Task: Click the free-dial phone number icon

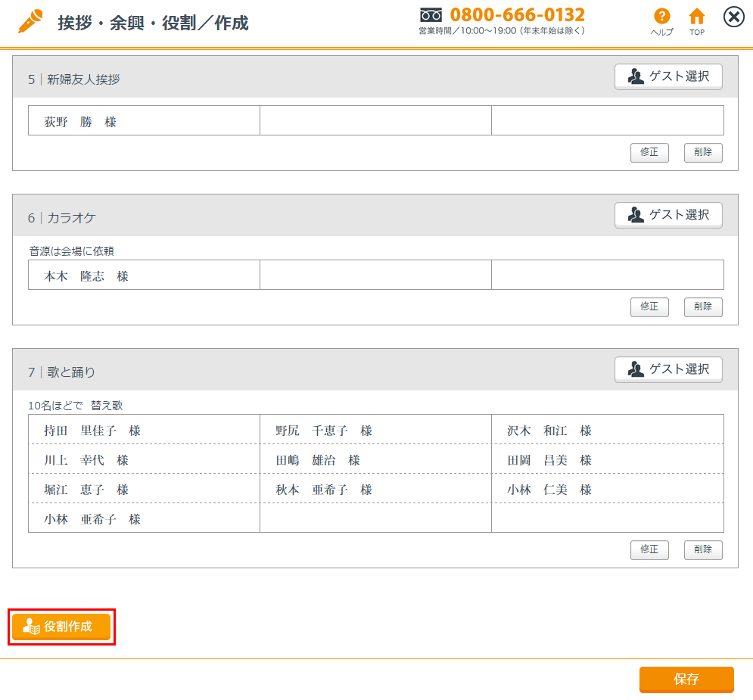Action: click(x=431, y=15)
